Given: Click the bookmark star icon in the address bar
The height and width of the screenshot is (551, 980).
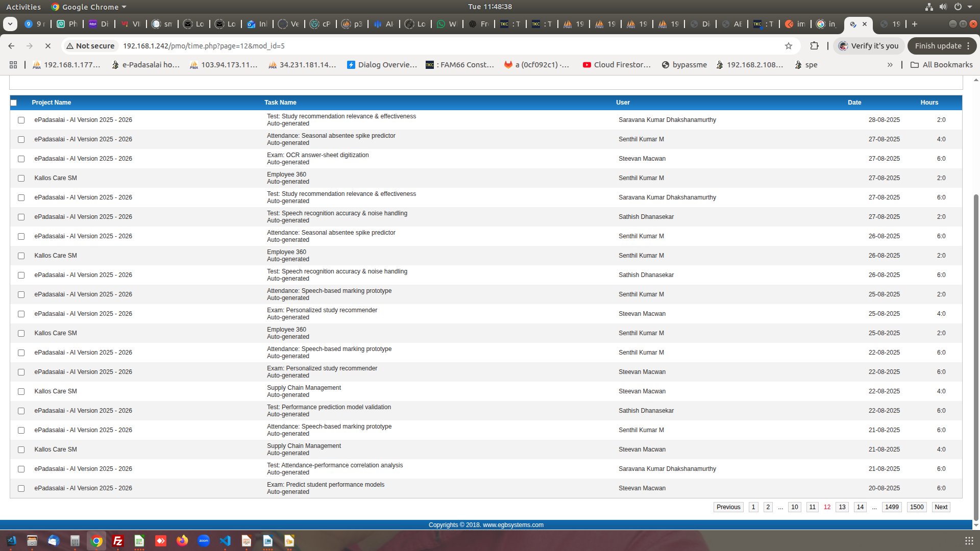Looking at the screenshot, I should coord(789,46).
